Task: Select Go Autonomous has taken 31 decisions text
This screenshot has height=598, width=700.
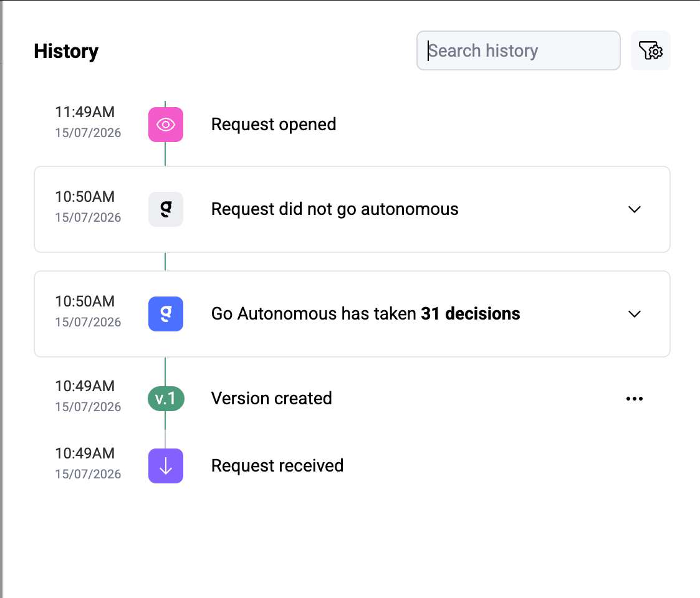Action: [x=366, y=314]
